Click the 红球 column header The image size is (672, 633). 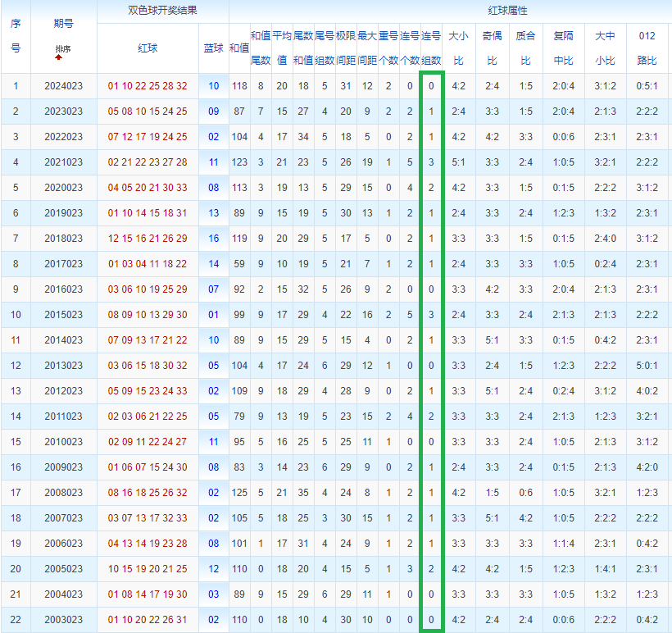tap(148, 48)
